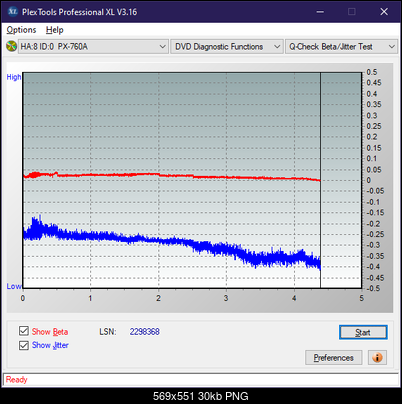Open the Options menu
Screen dimensions: 402x404
(x=21, y=30)
